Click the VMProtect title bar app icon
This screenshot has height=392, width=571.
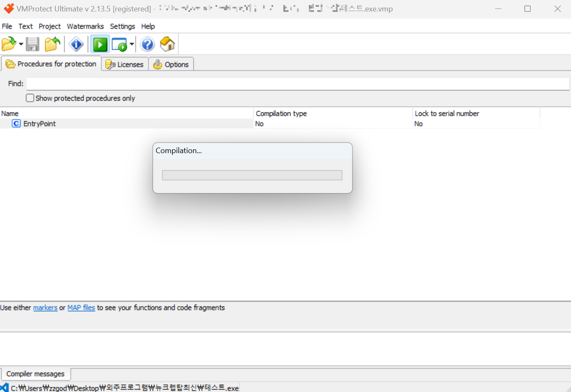(8, 8)
